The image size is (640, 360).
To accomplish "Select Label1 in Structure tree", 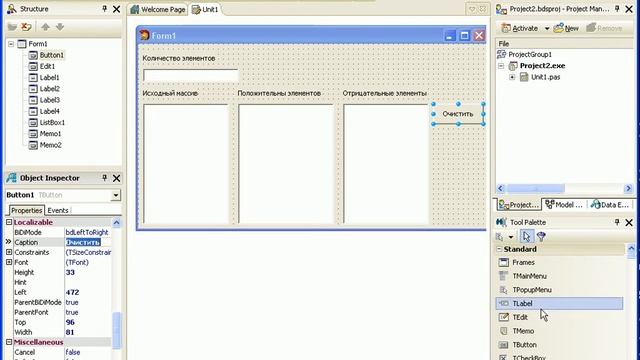I will tap(49, 78).
